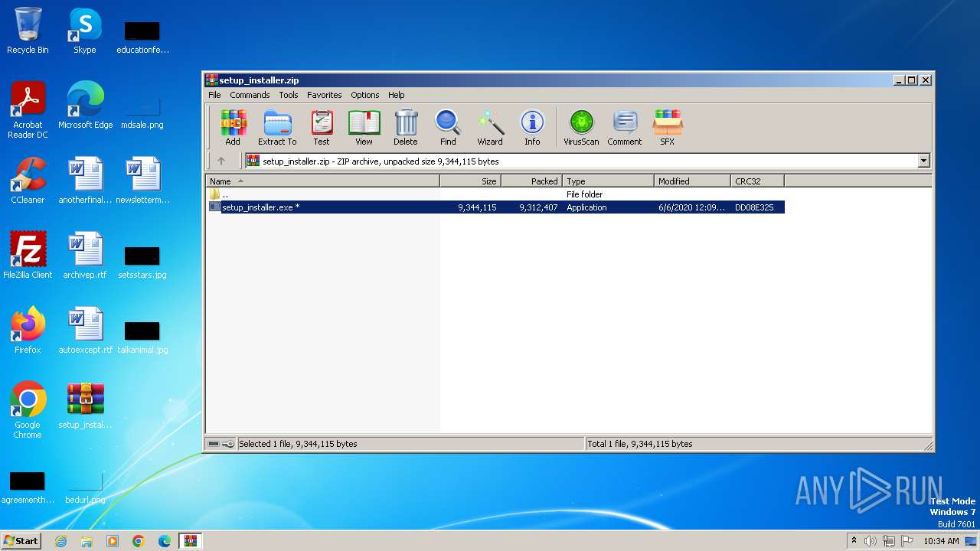Launch the Wizard tool

point(490,128)
